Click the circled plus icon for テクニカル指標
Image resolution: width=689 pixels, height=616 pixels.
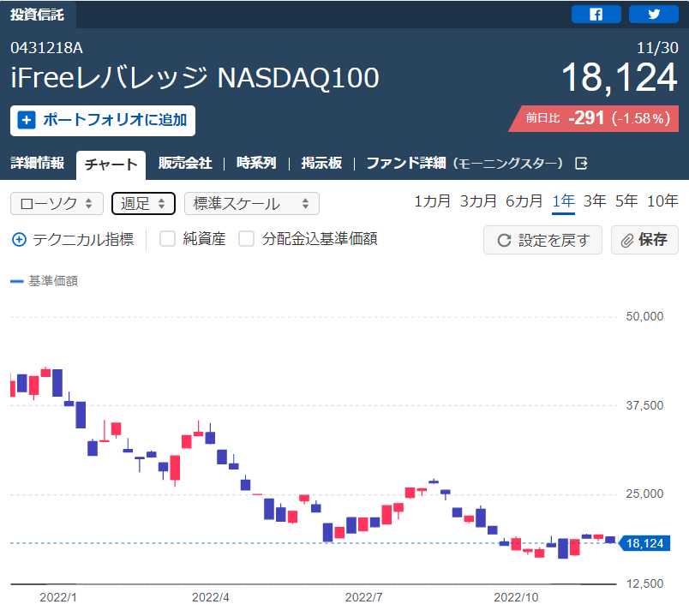point(19,240)
